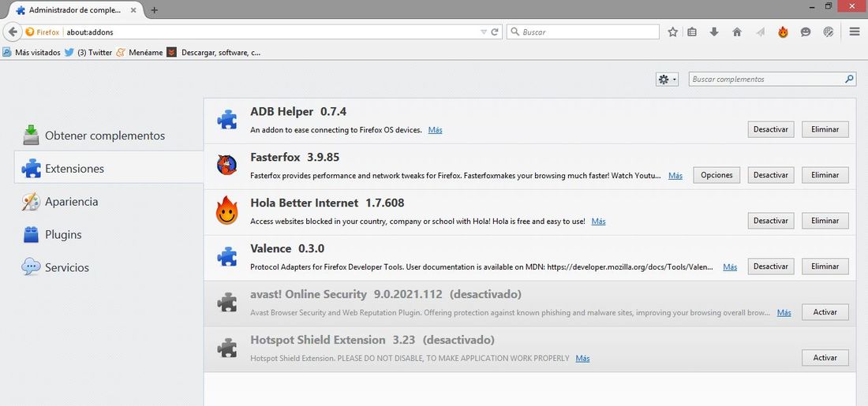Click the Hola Better Internet flame icon
This screenshot has height=406, width=868.
pos(227,210)
